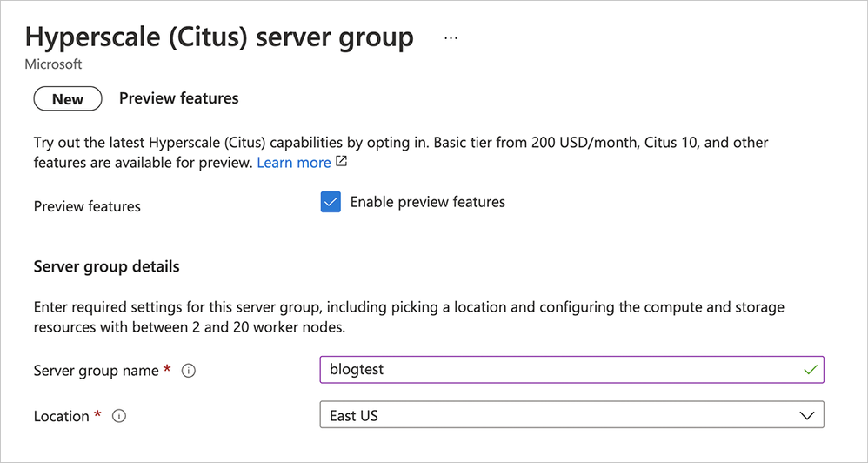Click the Hyperscale (Citus) server group title
Image resolution: width=868 pixels, height=463 pixels.
[219, 37]
